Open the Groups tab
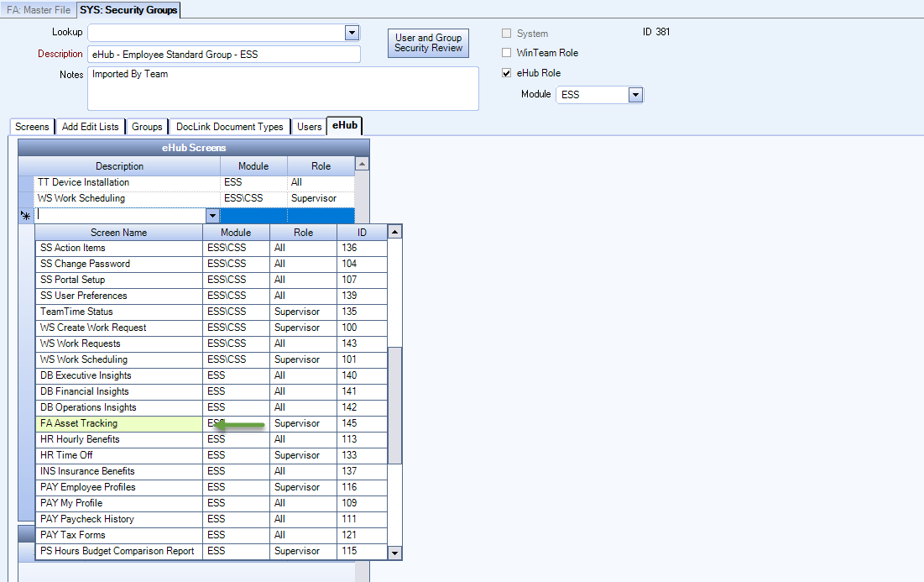The height and width of the screenshot is (582, 924). point(147,127)
